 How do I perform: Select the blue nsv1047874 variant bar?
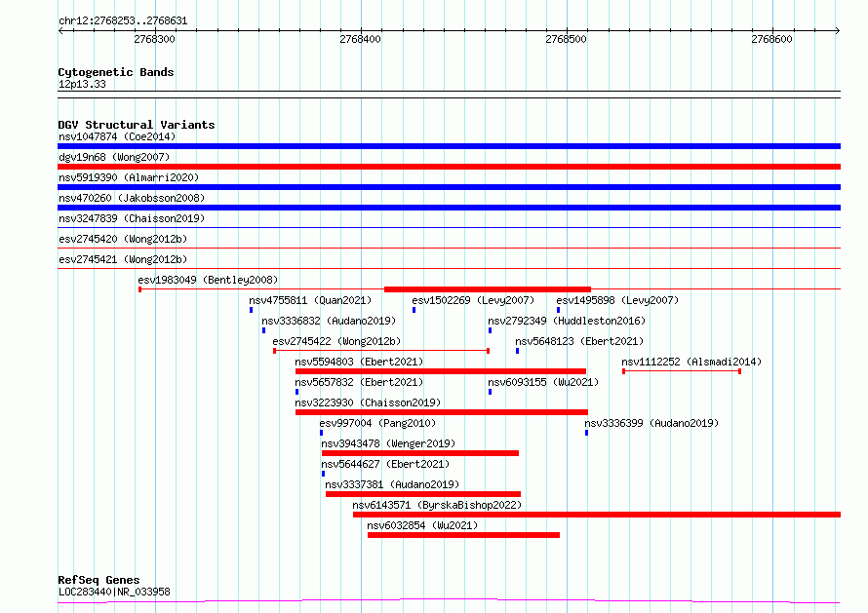tap(449, 146)
